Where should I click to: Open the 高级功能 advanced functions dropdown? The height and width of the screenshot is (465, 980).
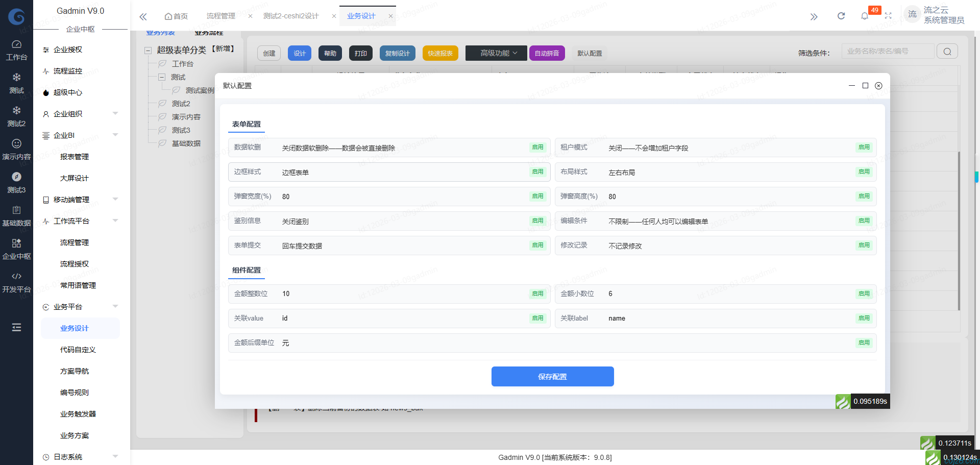pos(495,53)
